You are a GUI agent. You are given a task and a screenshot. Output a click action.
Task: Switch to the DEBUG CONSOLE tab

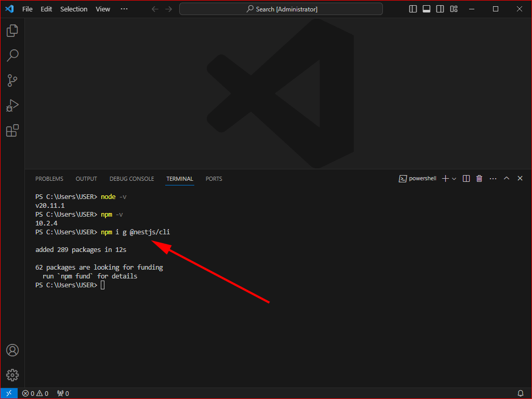(x=131, y=179)
